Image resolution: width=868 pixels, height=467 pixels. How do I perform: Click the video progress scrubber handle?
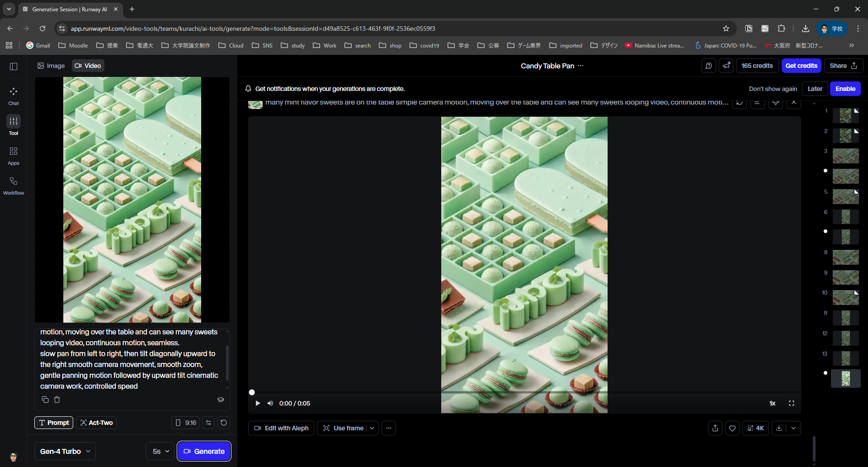(x=252, y=392)
